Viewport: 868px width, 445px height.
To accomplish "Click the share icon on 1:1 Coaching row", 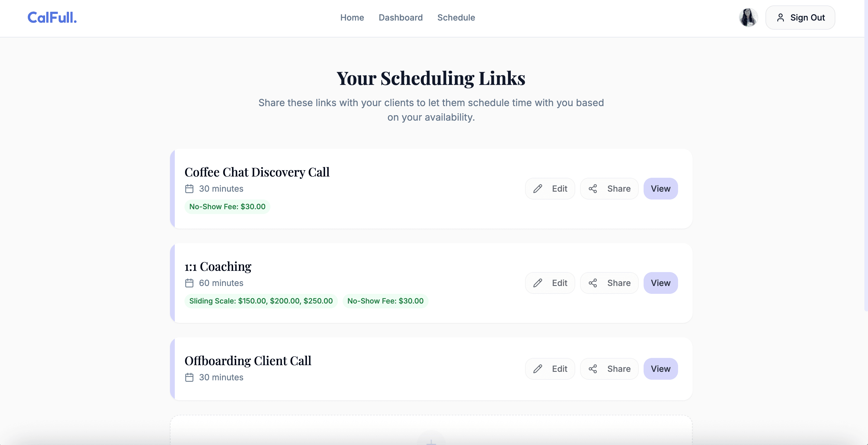I will (593, 283).
